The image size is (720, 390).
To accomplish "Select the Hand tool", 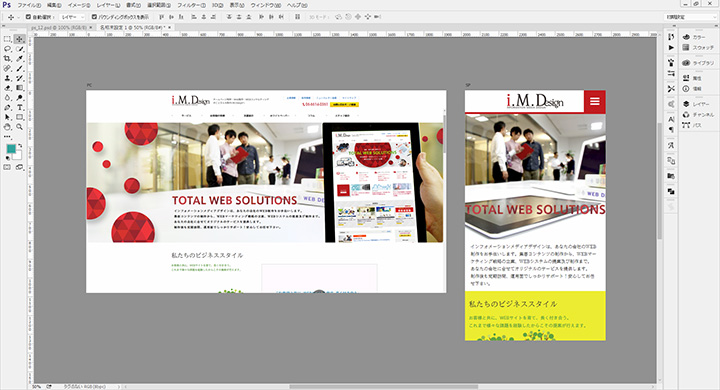I will 7,126.
